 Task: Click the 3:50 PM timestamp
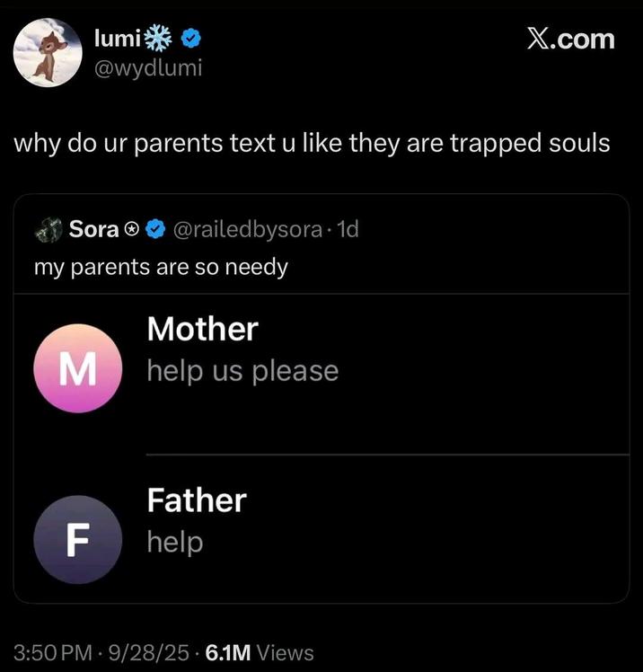click(55, 652)
